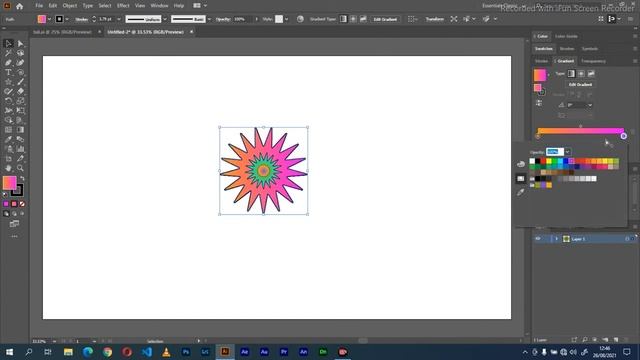Click Edit Gradient button in Gradient panel
Viewport: 640px width, 360px height.
click(x=580, y=84)
